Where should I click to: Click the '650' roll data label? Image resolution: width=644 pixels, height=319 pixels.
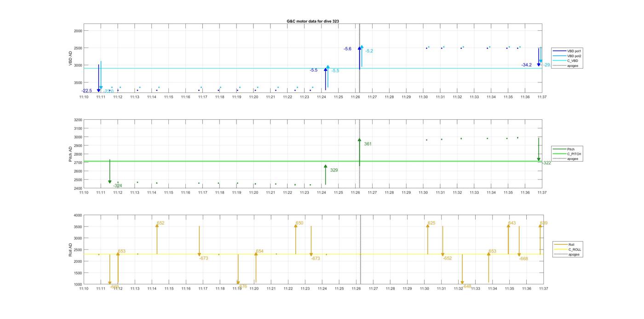(299, 223)
